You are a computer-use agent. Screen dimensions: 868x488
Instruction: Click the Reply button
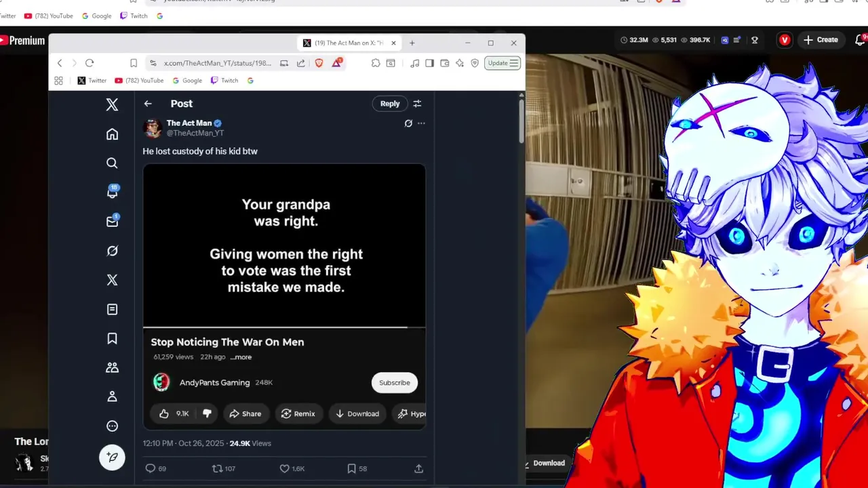[390, 104]
